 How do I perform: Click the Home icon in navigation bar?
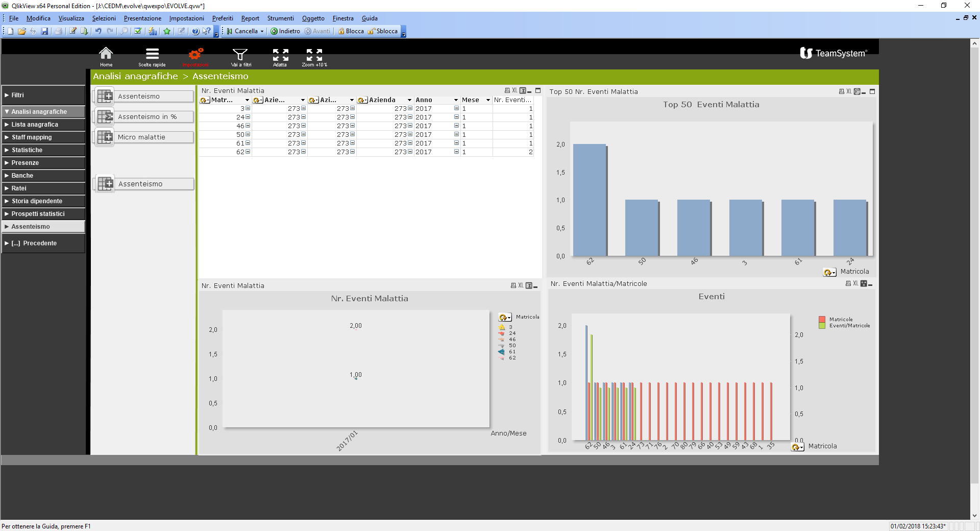click(106, 54)
